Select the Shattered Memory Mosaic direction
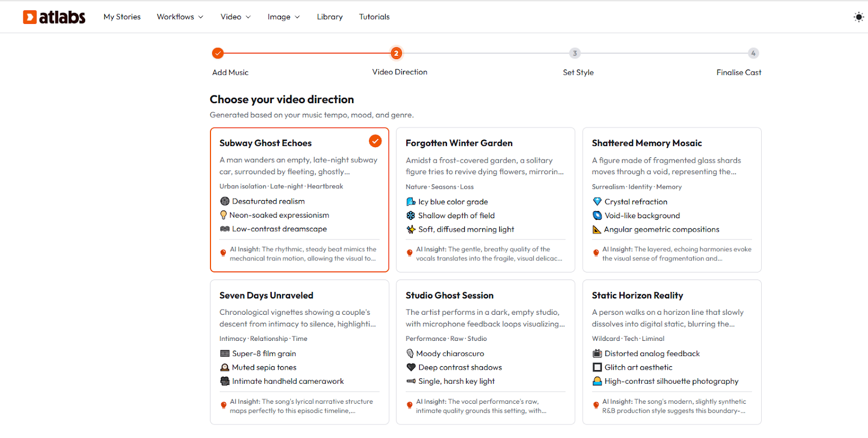868x438 pixels. coord(672,199)
